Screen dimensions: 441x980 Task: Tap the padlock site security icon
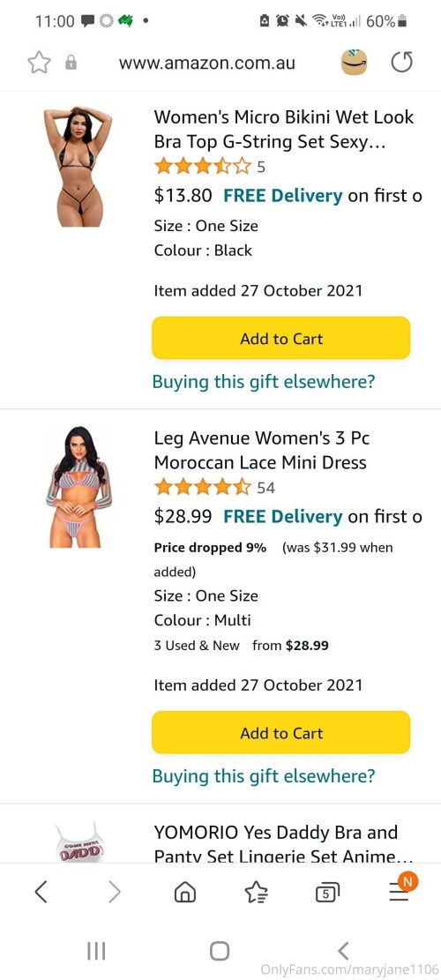[71, 63]
